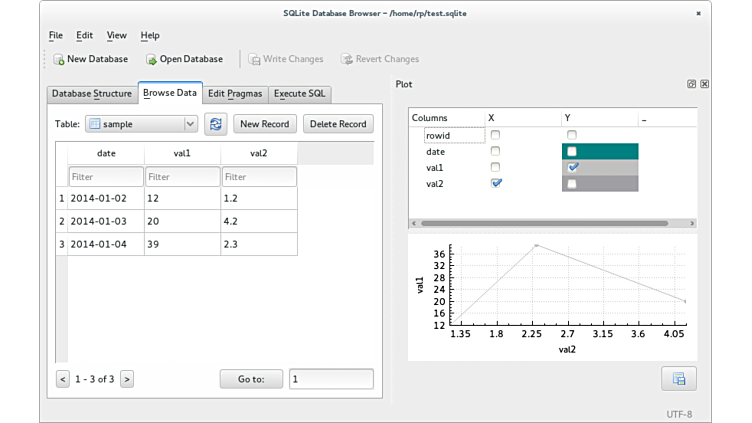Uncheck the Y checkbox for val1
This screenshot has height=423, width=752.
pos(572,167)
